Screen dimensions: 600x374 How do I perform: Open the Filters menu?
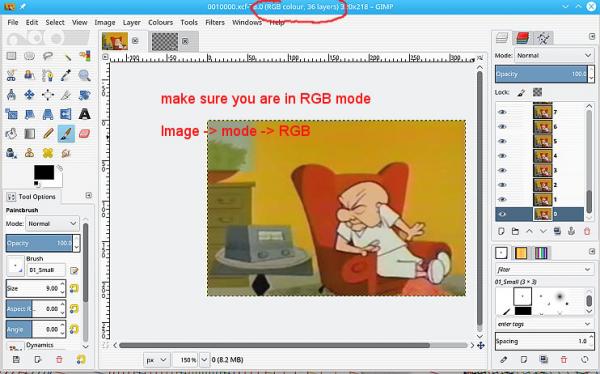[x=215, y=23]
